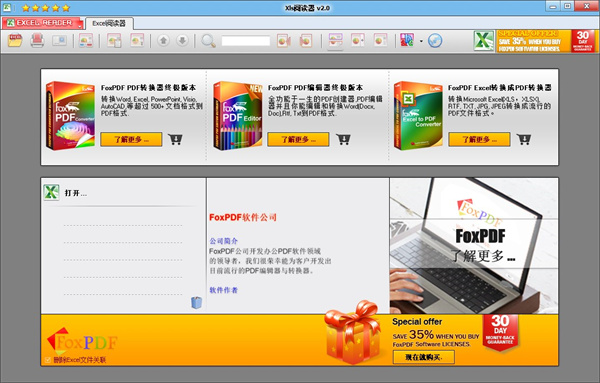
Task: Go to previous page with the up arrow
Action: point(163,40)
